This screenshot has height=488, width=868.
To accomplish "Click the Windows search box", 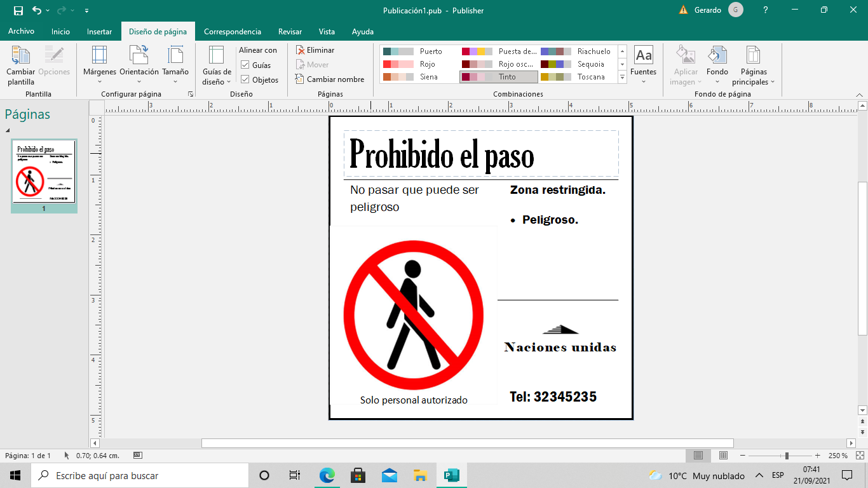I will pos(139,475).
